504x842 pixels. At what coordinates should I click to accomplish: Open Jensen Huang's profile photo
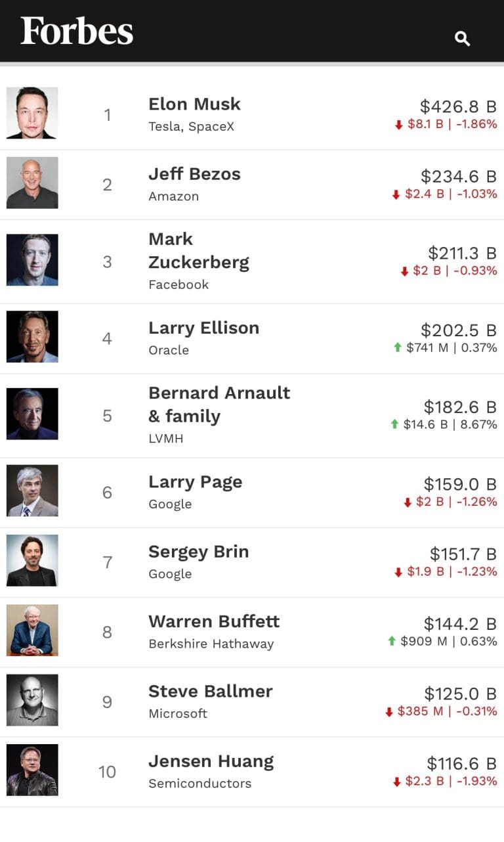[x=32, y=770]
